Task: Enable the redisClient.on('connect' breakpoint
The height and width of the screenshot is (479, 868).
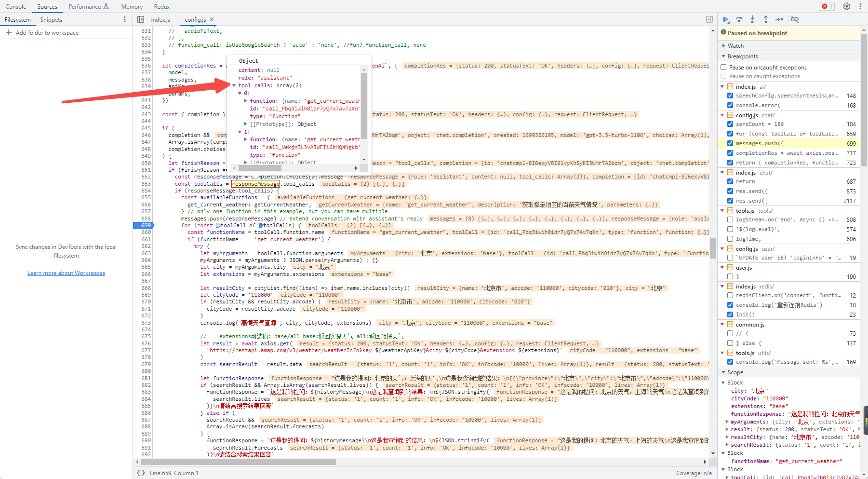Action: pos(730,295)
